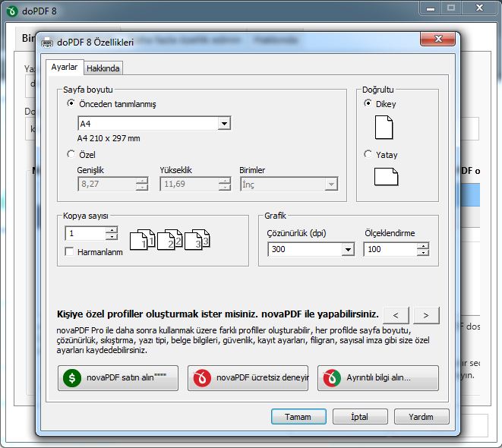
Task: Click the green dollar icon for novaPDF purchase
Action: click(x=72, y=378)
